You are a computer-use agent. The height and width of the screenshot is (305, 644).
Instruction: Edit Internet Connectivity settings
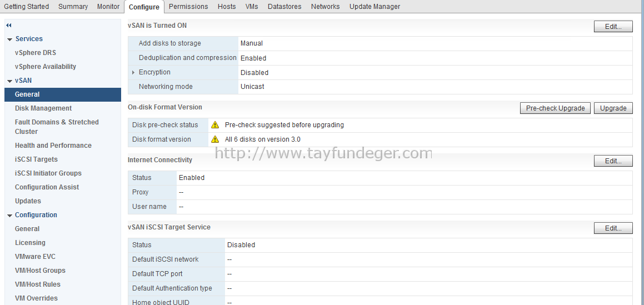613,161
